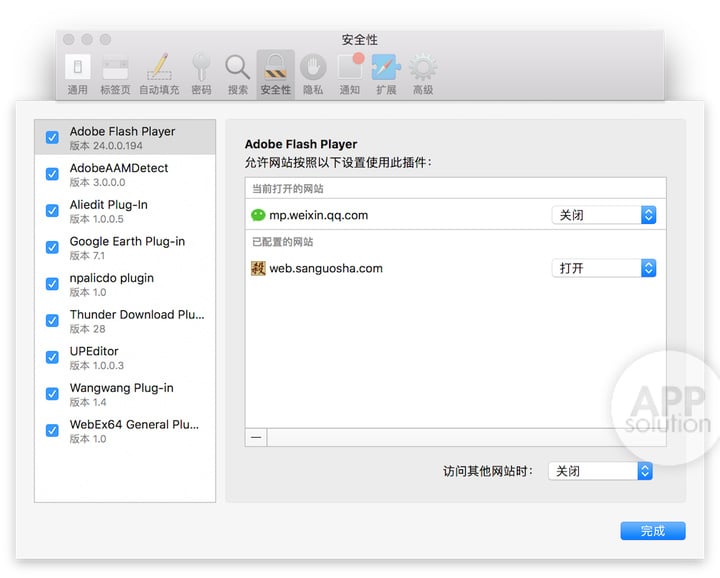The image size is (720, 578).
Task: Click the 完成 Done button
Action: point(652,531)
